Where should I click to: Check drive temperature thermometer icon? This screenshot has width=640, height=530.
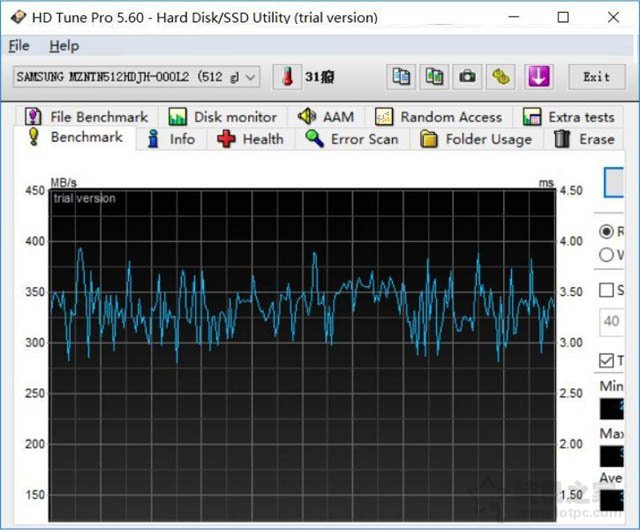coord(289,76)
